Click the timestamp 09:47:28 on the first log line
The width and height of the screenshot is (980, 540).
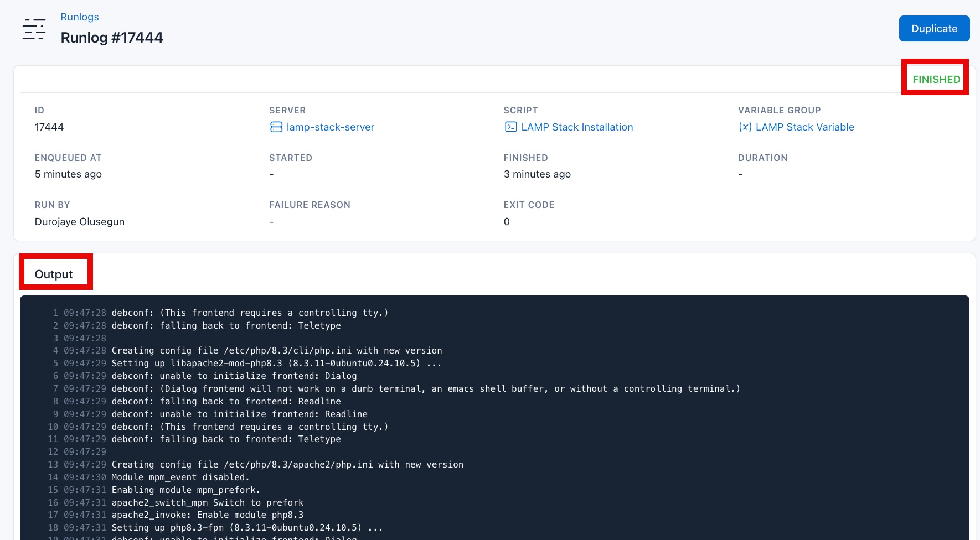(x=84, y=313)
